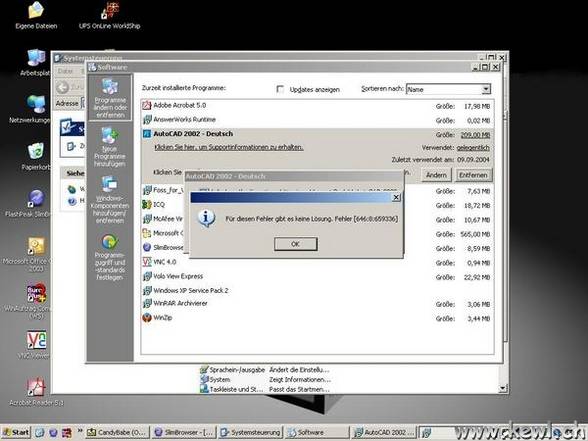Click Systemsteuerung scrollbar down arrow

(x=502, y=388)
